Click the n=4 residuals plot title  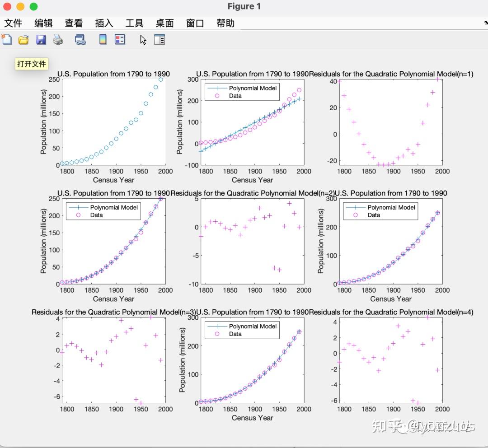click(391, 312)
